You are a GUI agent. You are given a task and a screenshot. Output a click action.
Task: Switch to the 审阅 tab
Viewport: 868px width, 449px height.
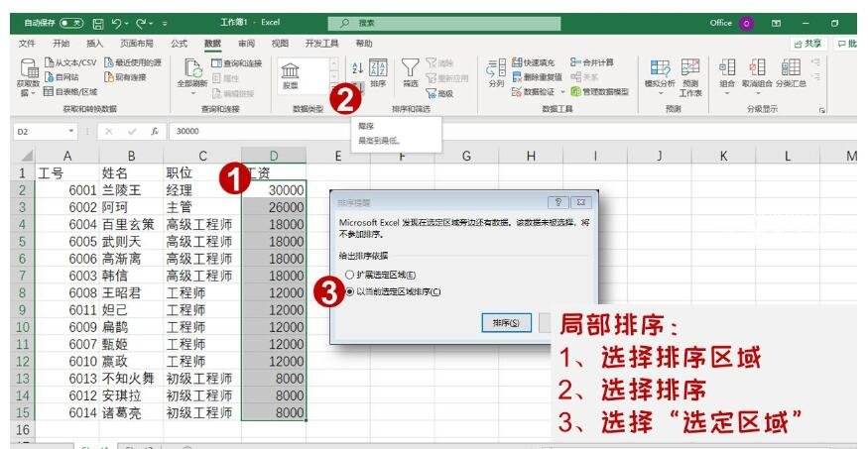246,44
